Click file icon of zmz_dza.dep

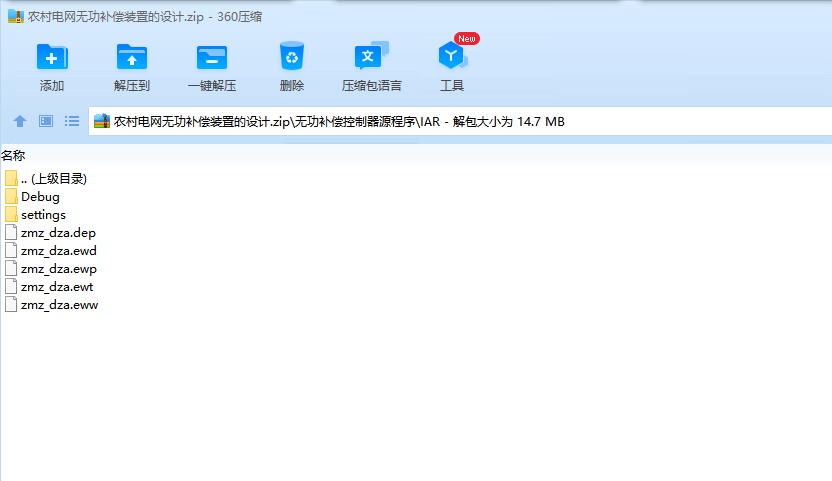[11, 233]
